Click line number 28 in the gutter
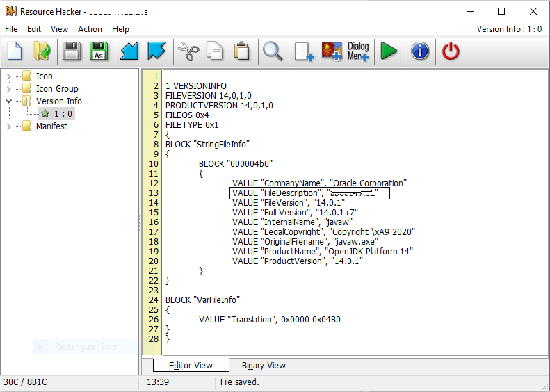550x392 pixels. [x=154, y=339]
